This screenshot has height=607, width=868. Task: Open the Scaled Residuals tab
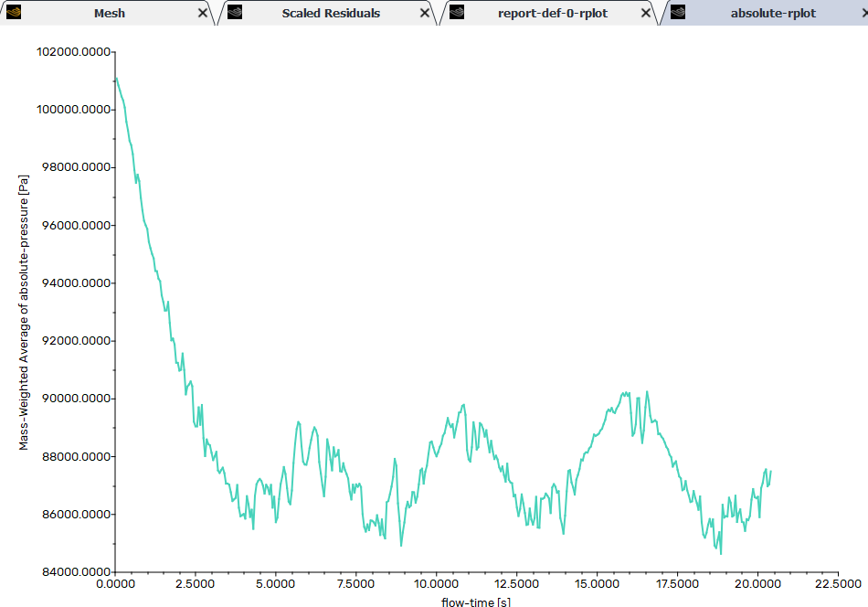coord(331,14)
